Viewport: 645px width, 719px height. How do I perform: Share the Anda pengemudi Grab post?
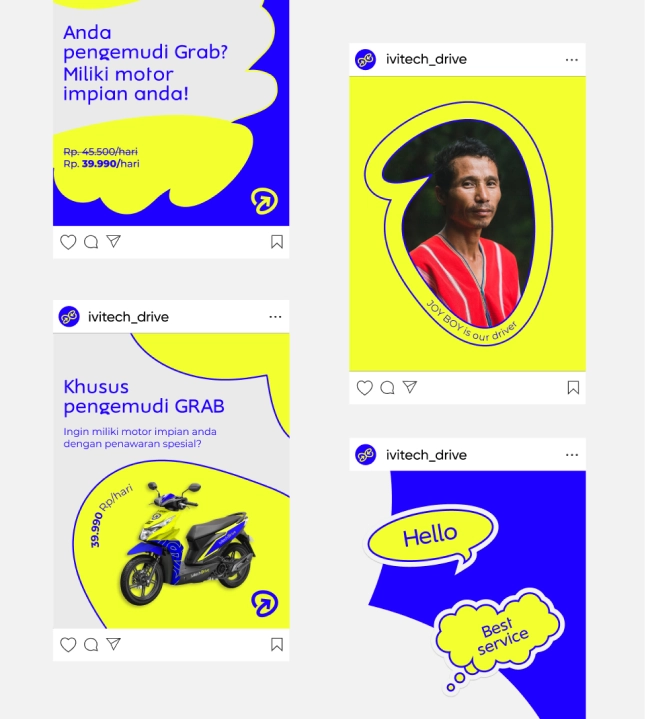(x=113, y=241)
